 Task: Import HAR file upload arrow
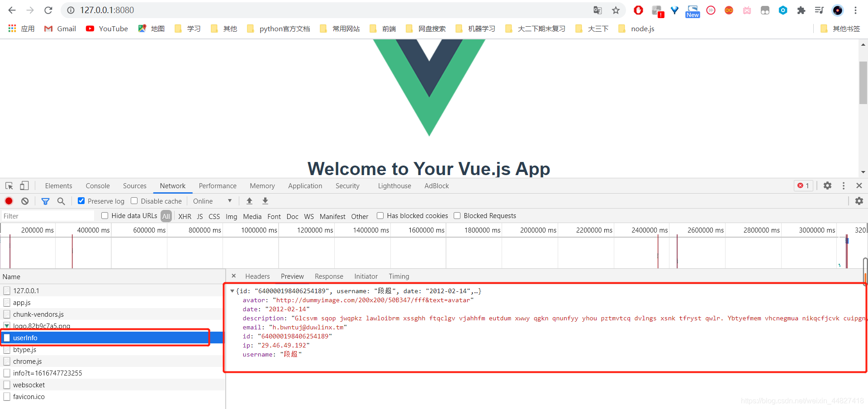pos(249,201)
